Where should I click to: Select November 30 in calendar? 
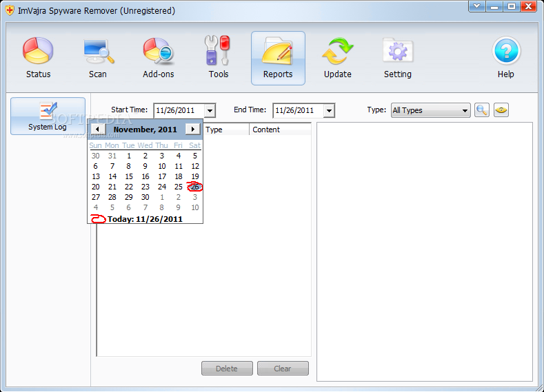click(145, 197)
